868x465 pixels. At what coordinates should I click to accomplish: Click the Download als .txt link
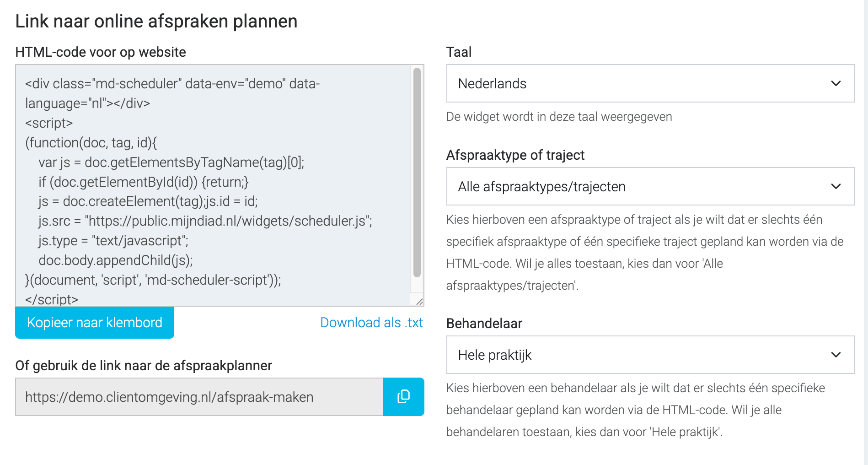(371, 323)
